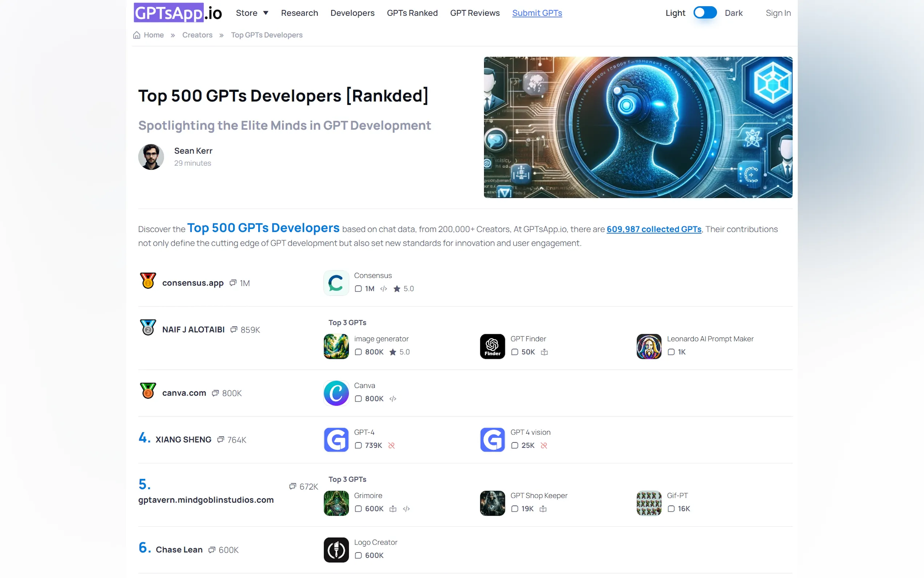Open the Consensus GPT logo icon
The width and height of the screenshot is (924, 578).
point(336,283)
